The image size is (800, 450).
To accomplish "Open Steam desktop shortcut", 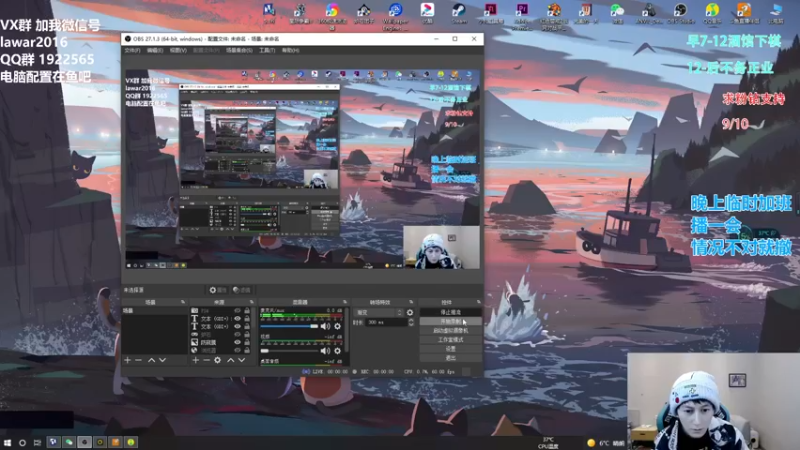I will (x=459, y=14).
